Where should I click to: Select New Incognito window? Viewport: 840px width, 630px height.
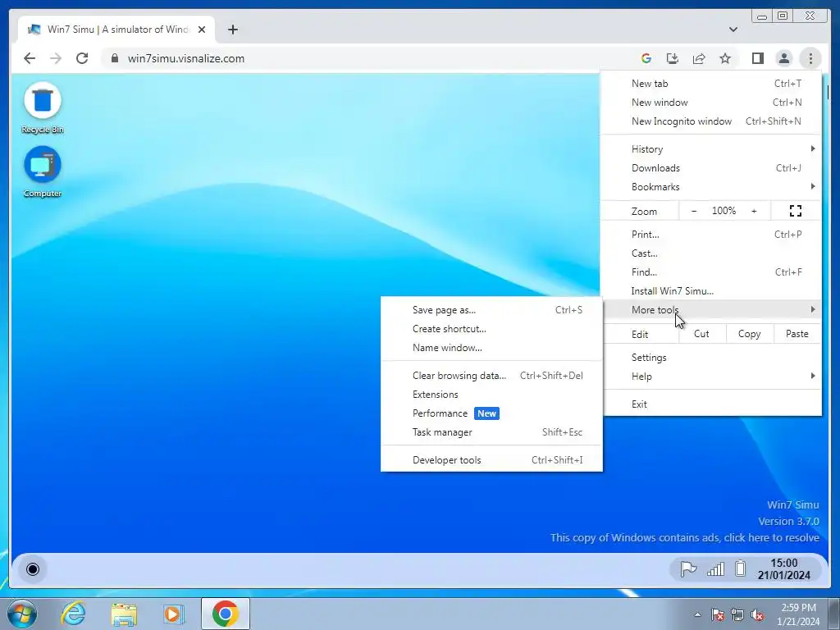pyautogui.click(x=710, y=121)
